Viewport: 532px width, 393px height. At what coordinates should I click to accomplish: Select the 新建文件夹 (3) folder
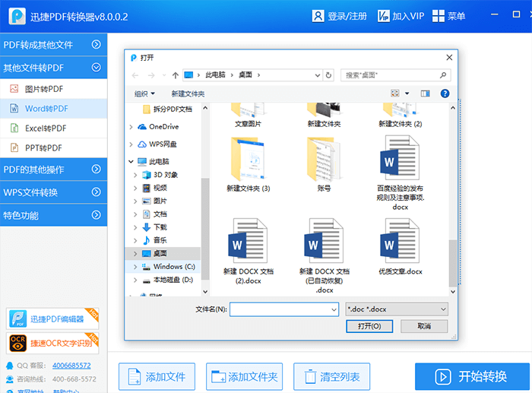[249, 165]
